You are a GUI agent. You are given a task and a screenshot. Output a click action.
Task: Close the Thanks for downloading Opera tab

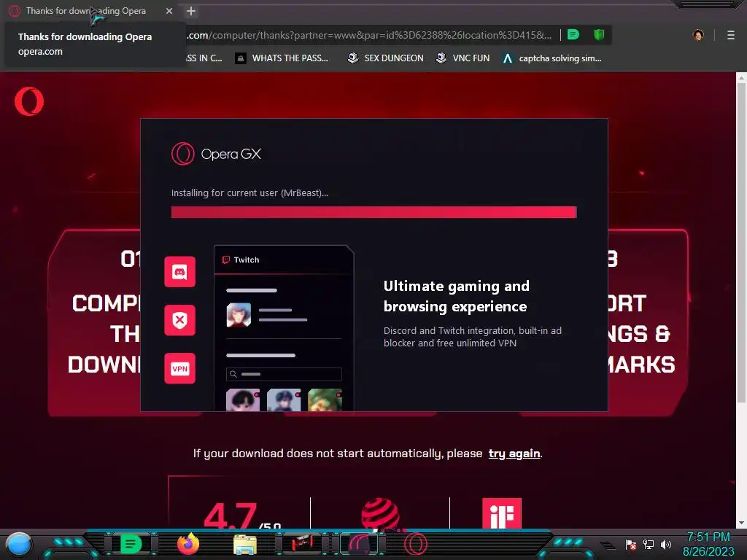pos(169,11)
